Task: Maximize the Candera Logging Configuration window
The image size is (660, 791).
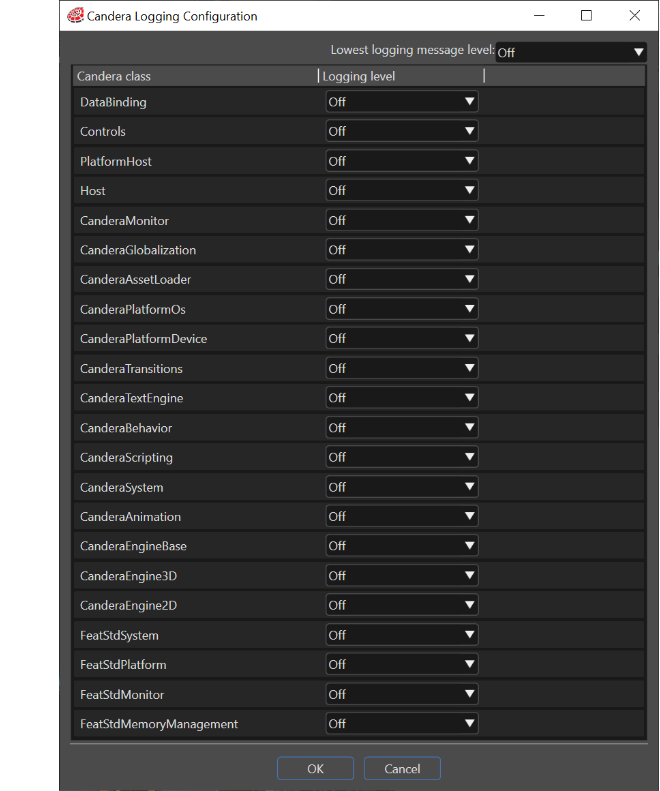Action: [x=586, y=16]
